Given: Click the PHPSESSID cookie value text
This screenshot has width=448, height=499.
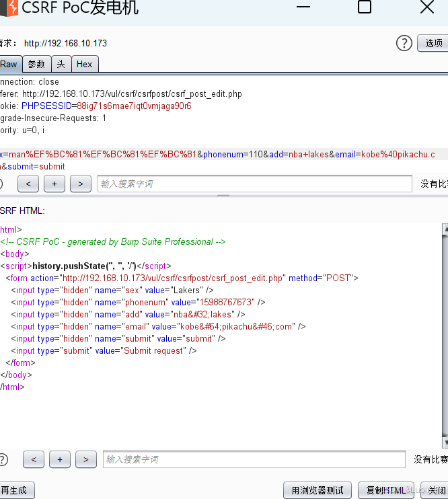Looking at the screenshot, I should point(134,106).
